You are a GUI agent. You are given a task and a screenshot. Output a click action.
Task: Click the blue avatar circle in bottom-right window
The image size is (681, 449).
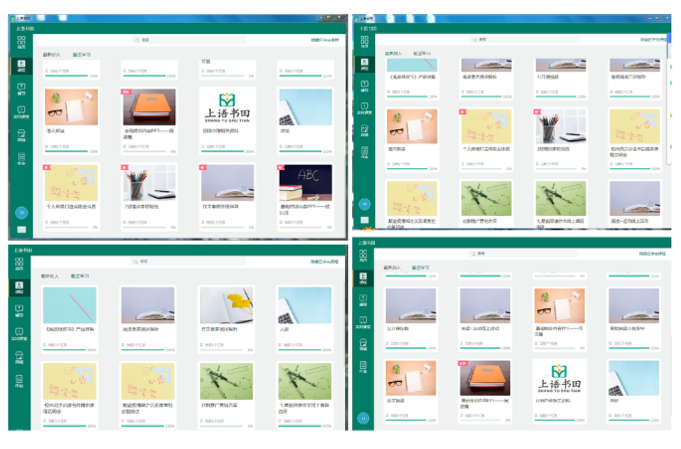point(363,418)
